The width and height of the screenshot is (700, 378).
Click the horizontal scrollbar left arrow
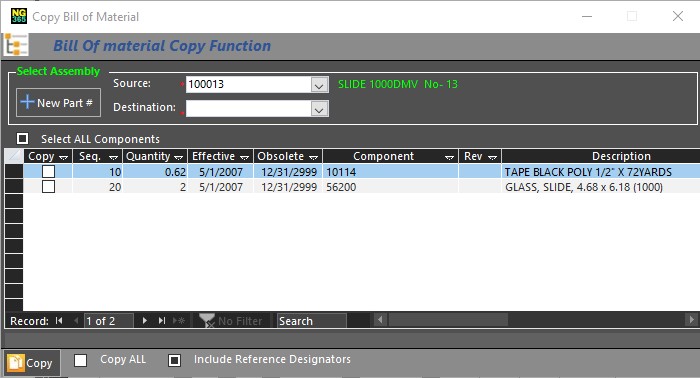[x=380, y=320]
